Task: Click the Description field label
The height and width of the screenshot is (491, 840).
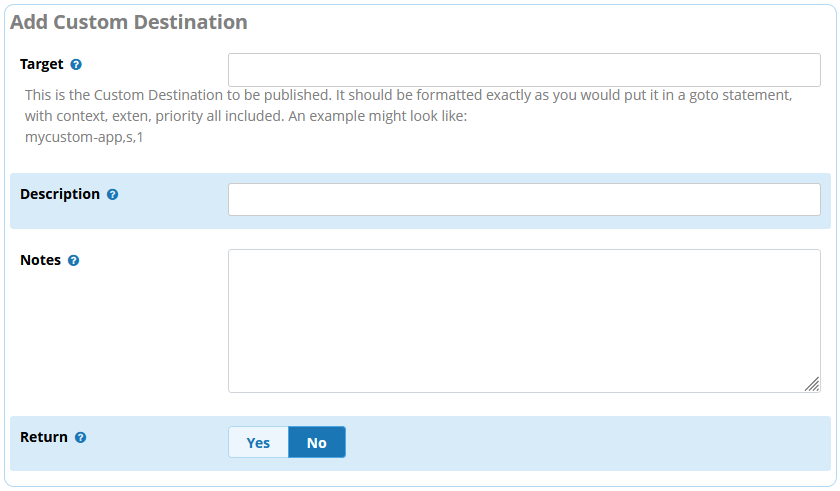Action: [60, 194]
